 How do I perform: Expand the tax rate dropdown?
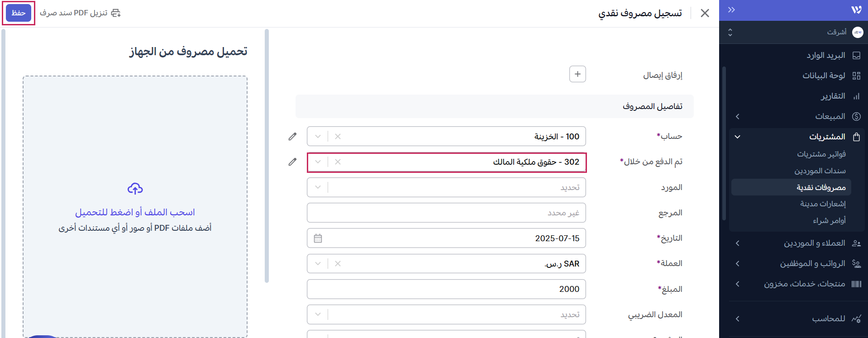318,314
